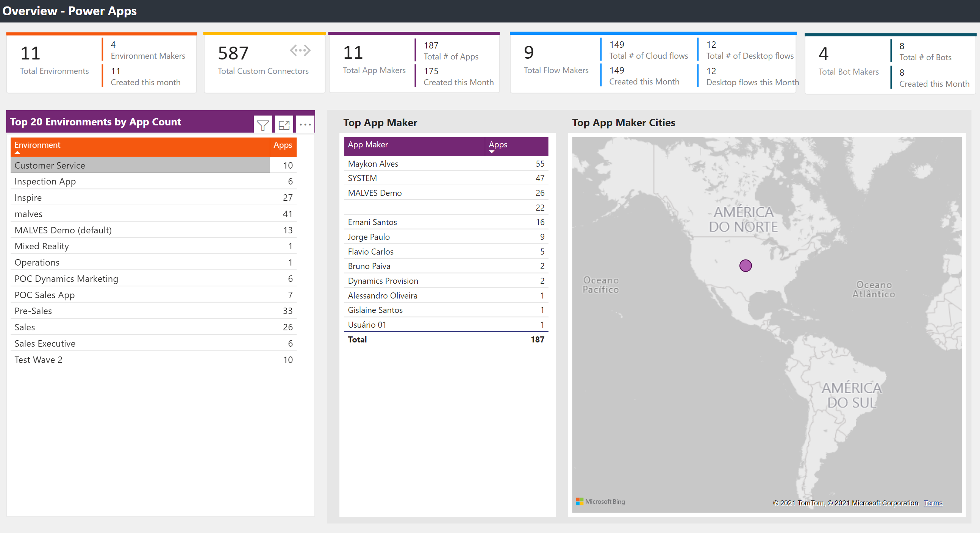The image size is (980, 533).
Task: Select Maykon Alves in Top App Maker
Action: pos(373,164)
